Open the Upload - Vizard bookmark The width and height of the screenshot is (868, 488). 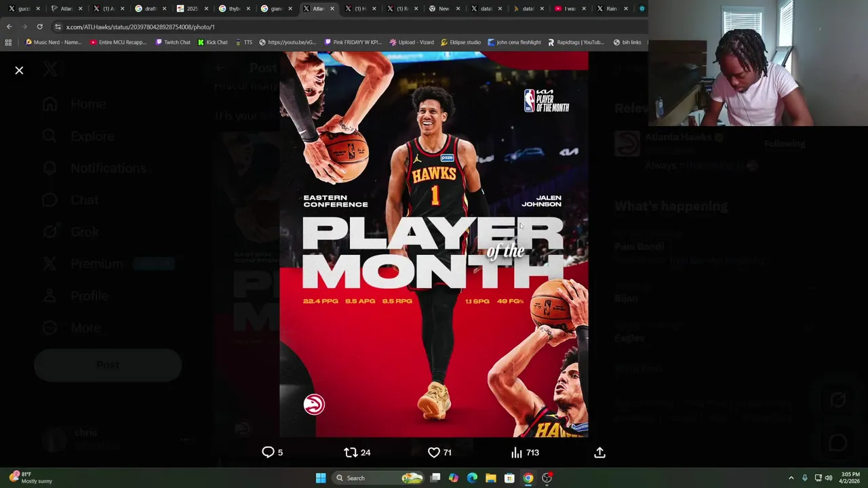point(412,42)
